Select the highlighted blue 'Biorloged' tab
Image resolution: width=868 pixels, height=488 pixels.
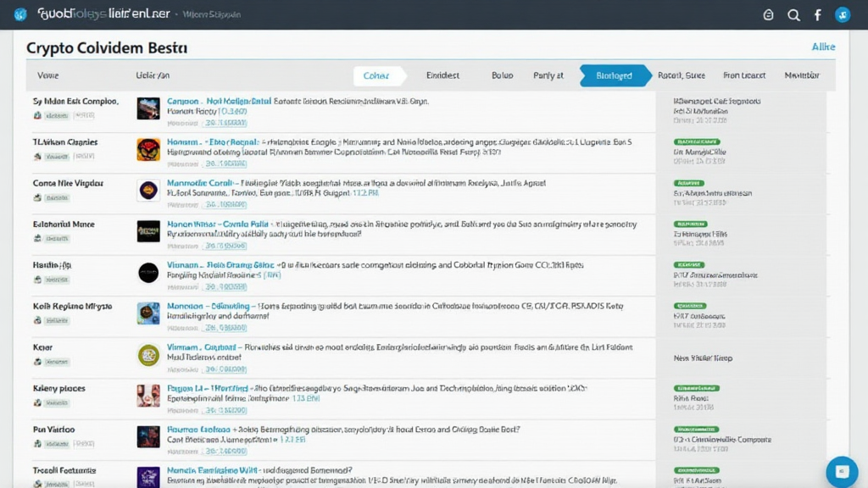pyautogui.click(x=614, y=75)
